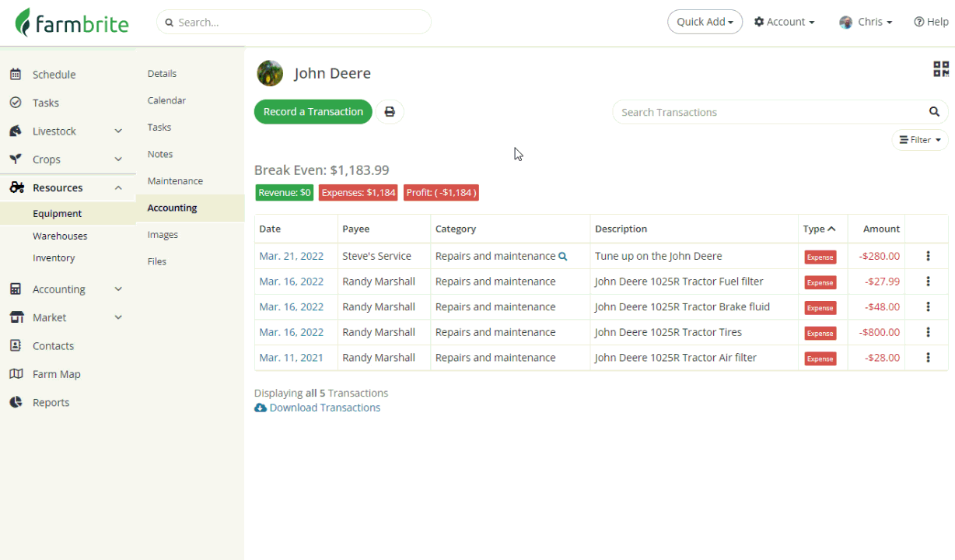955x560 pixels.
Task: Sort by the Payee column header
Action: tap(356, 229)
